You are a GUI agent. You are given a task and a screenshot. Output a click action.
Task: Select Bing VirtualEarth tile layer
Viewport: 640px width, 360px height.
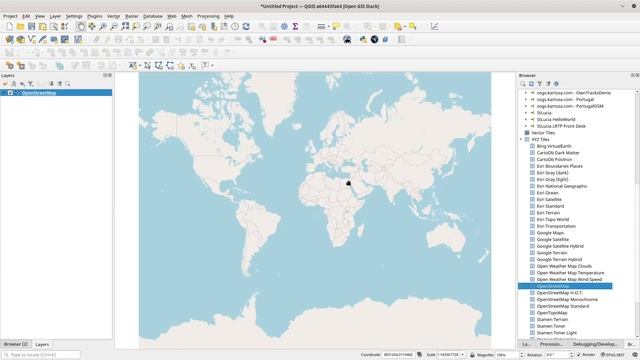point(554,146)
